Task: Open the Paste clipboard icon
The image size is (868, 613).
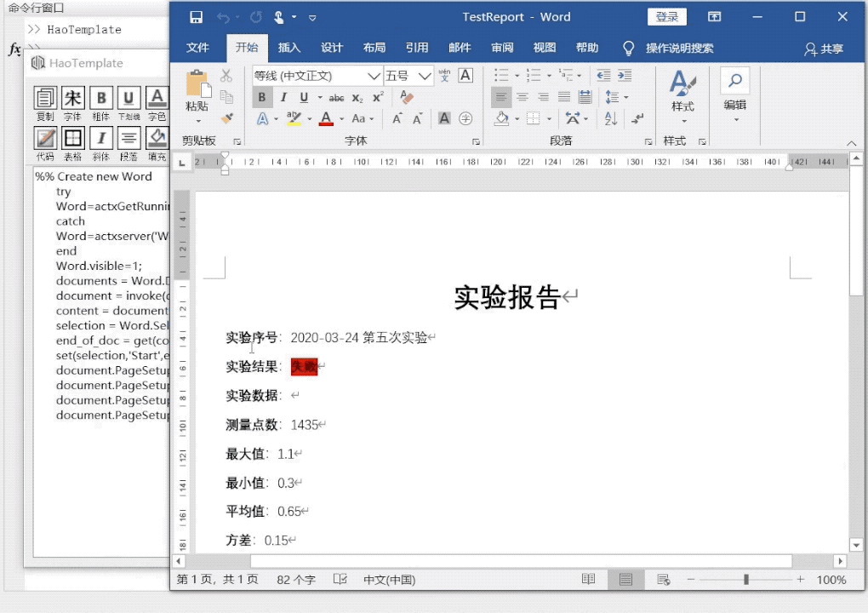Action: click(x=197, y=84)
